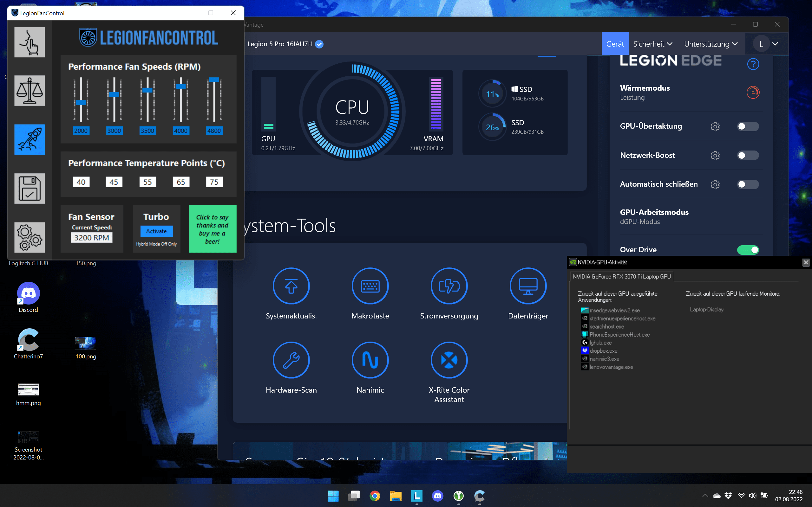This screenshot has height=507, width=812.
Task: Open the Makrotaste keyboard tool
Action: point(370,286)
